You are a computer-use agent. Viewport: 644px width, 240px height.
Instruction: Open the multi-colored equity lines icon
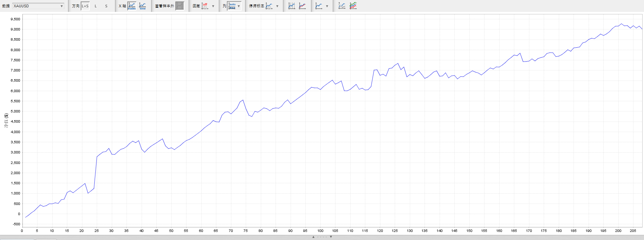point(353,6)
